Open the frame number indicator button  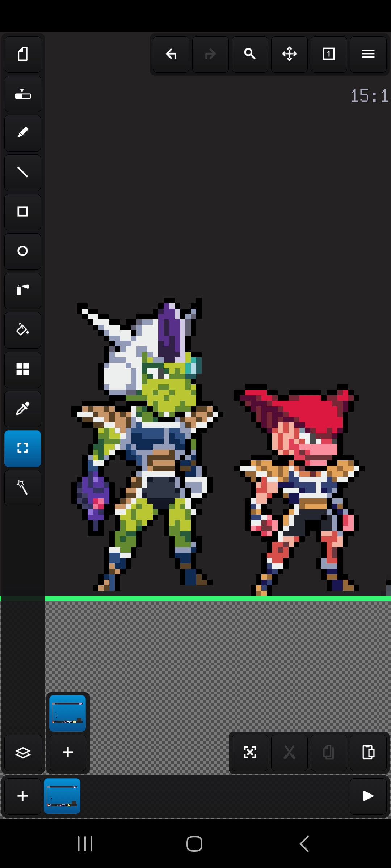coord(329,54)
